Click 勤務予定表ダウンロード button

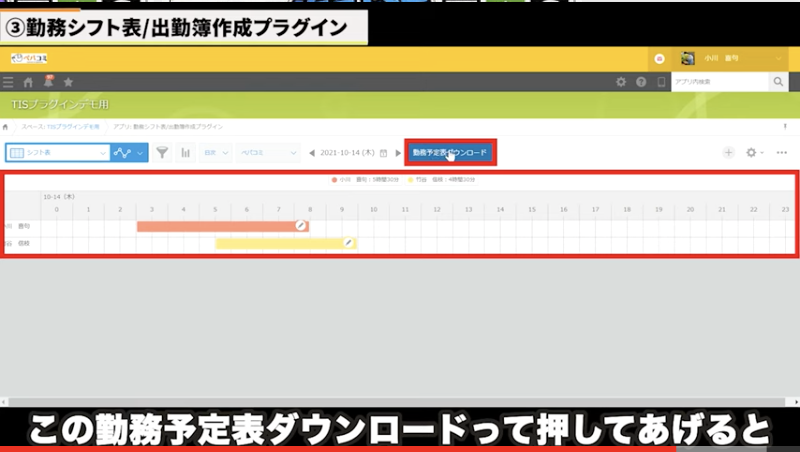tap(449, 153)
